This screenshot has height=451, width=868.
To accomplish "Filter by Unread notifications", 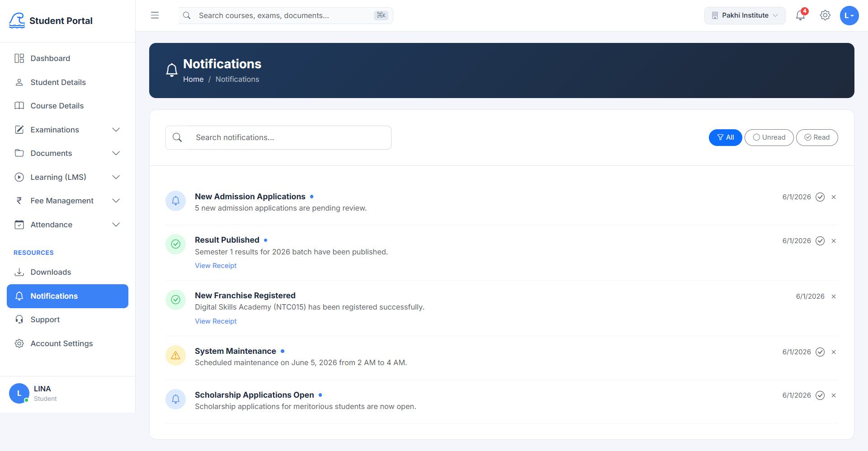I will (769, 137).
